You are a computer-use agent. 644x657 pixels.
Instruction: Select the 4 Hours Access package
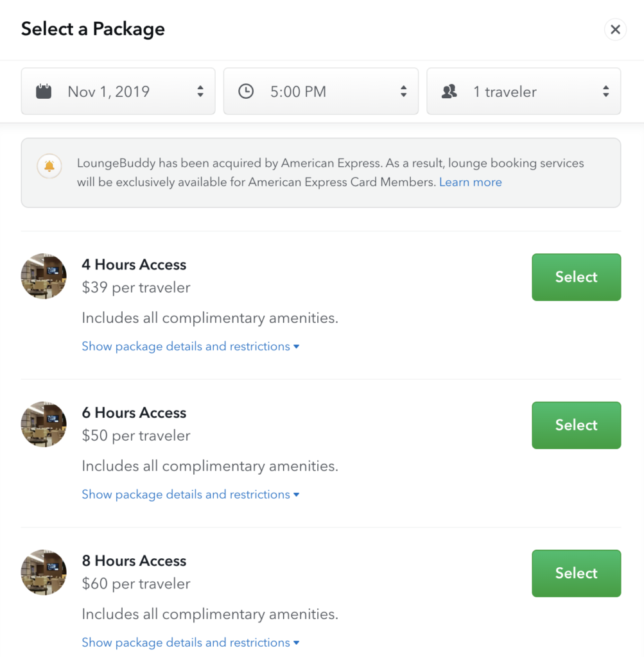click(x=576, y=277)
